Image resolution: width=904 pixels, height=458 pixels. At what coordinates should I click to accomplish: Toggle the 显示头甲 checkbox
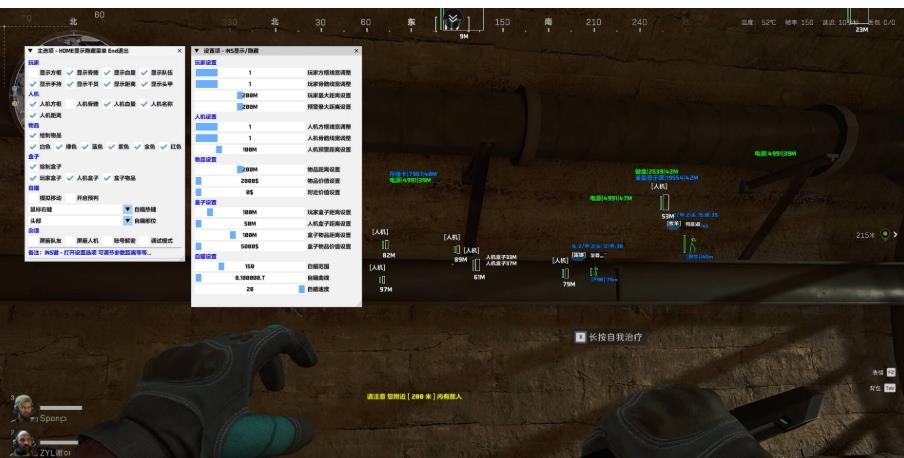pos(144,84)
